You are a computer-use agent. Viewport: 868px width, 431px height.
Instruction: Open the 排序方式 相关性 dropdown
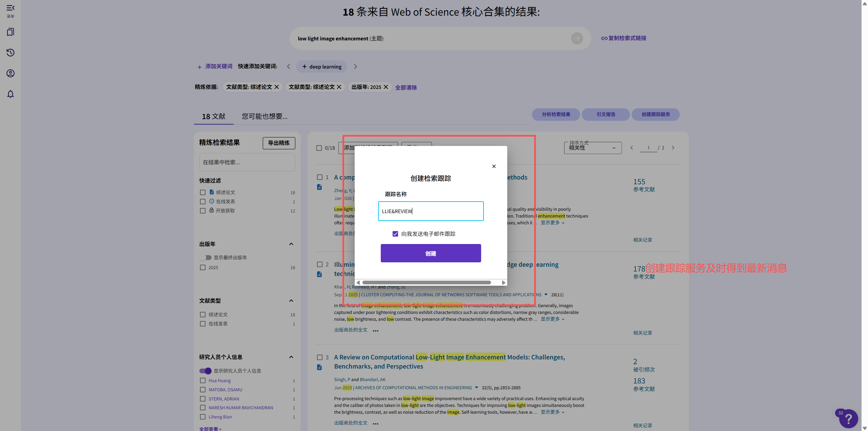point(592,148)
